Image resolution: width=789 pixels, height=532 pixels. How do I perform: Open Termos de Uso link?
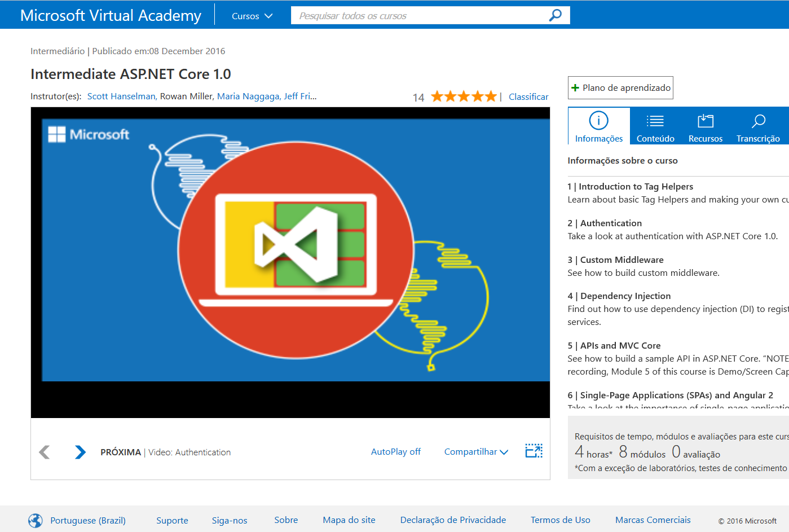click(x=560, y=520)
